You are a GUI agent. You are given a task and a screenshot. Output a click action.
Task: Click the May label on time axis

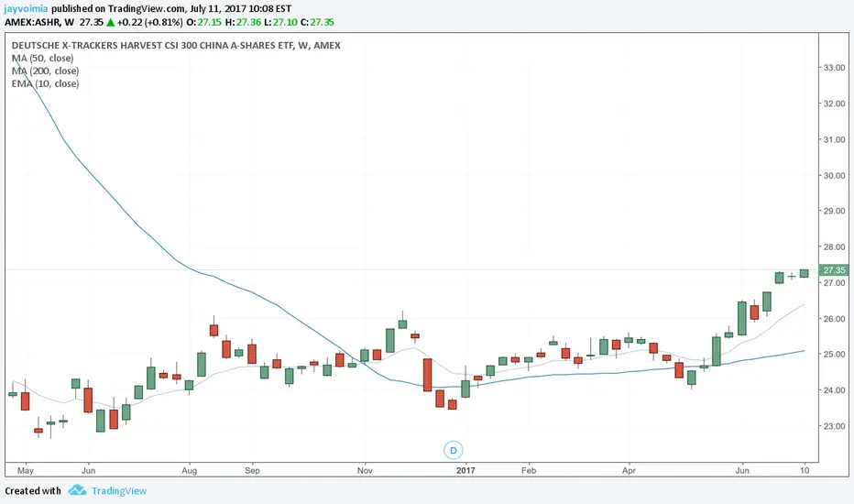pos(25,470)
